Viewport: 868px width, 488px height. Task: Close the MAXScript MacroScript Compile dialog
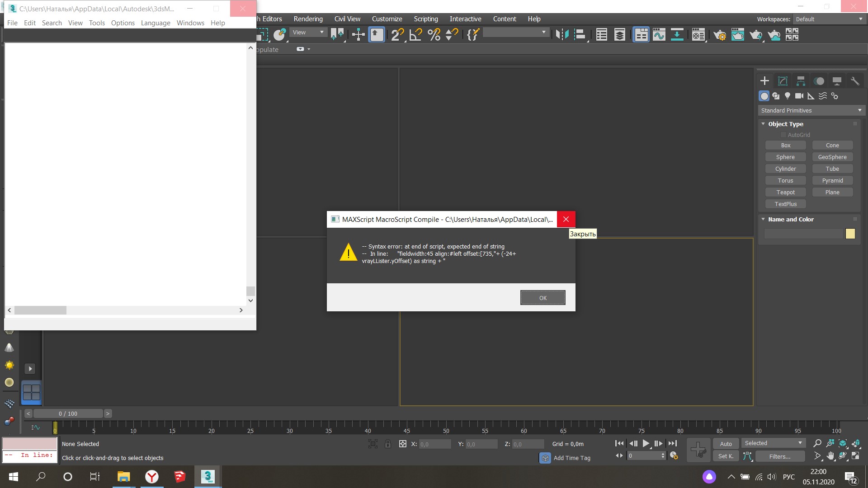pos(566,219)
